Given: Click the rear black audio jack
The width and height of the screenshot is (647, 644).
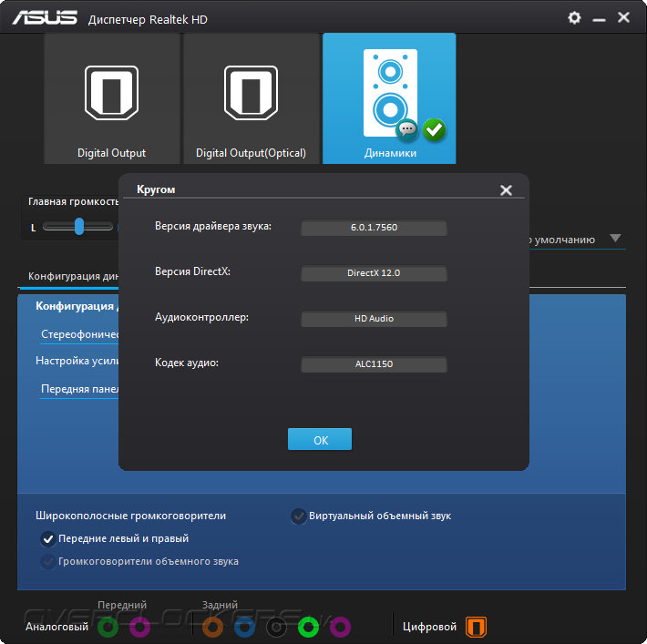Looking at the screenshot, I should (276, 627).
